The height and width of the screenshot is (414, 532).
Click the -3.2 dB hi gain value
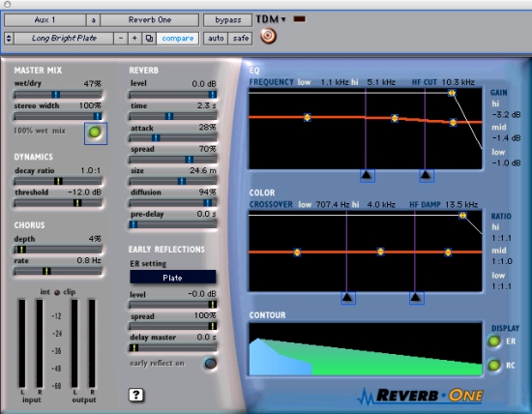506,115
